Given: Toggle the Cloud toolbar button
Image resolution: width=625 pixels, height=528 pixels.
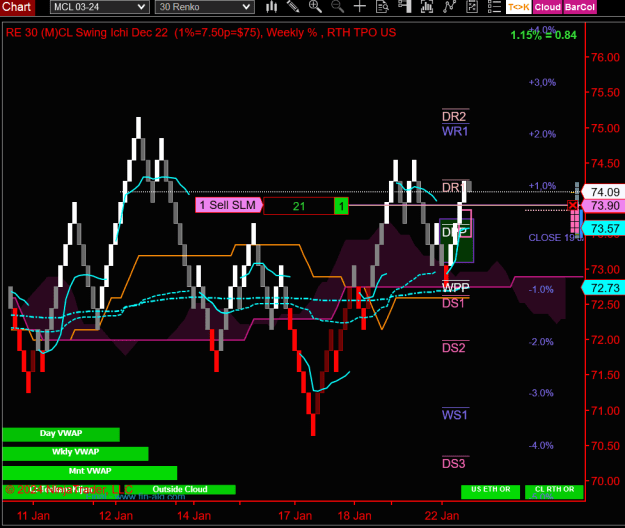Looking at the screenshot, I should [548, 7].
